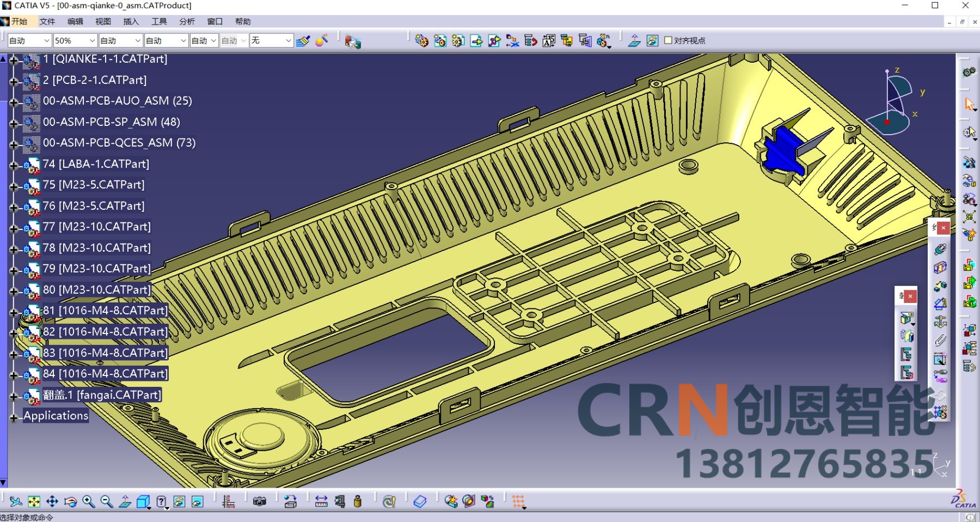This screenshot has height=522, width=980.
Task: Open the 分析 menu
Action: pos(187,22)
